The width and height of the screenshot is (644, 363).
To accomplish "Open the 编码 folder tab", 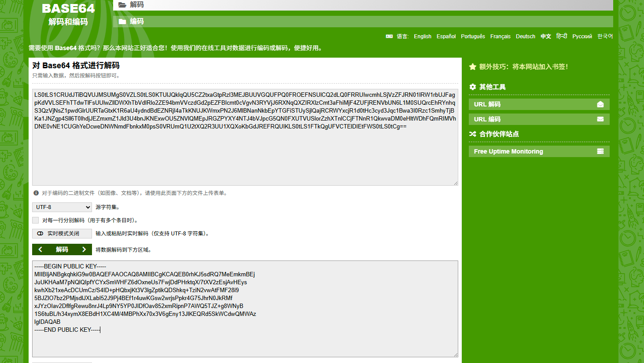I will click(x=363, y=22).
